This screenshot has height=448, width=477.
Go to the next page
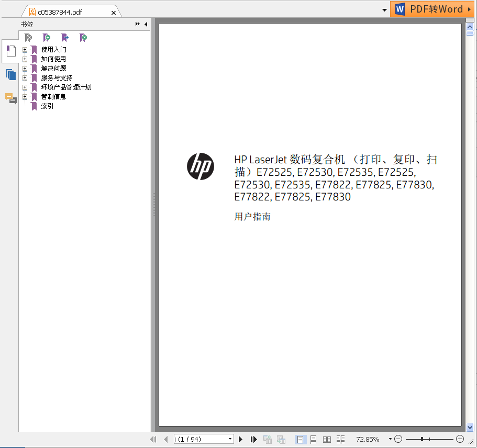coord(240,439)
